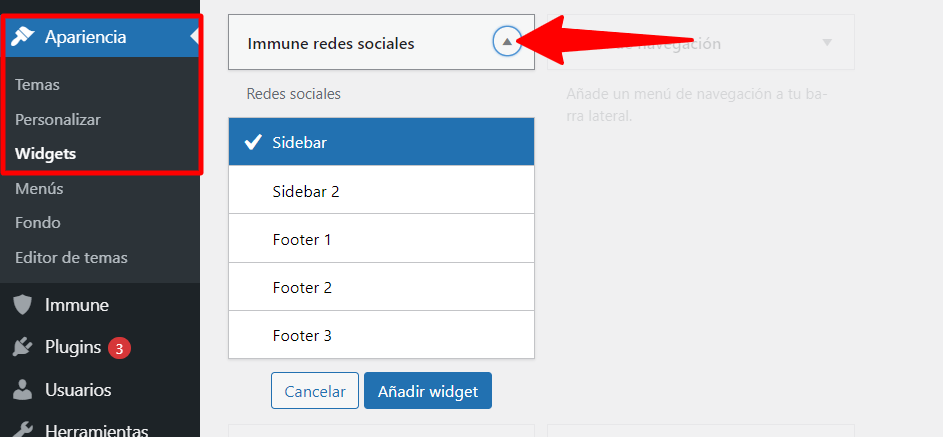This screenshot has height=437, width=943.
Task: Click the Plugins plug icon
Action: (x=22, y=347)
